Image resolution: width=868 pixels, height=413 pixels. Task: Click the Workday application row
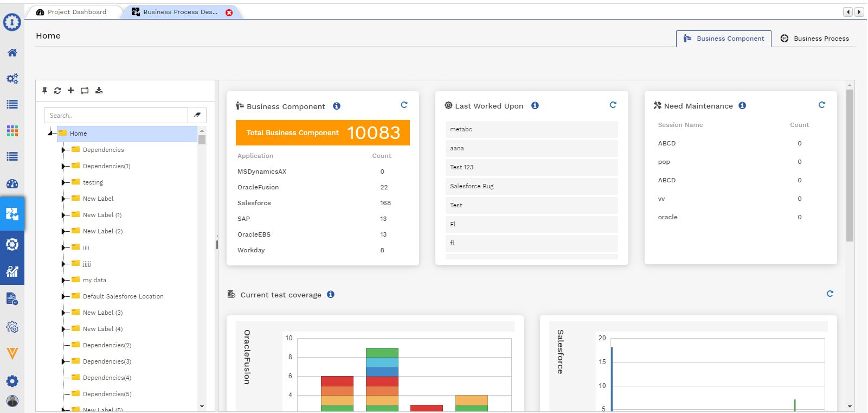tap(323, 250)
